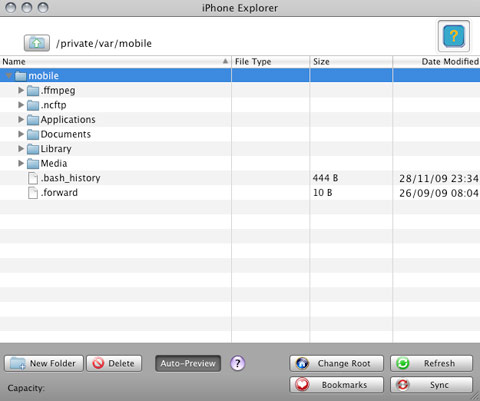The width and height of the screenshot is (480, 401).
Task: Open the Bookmarks button
Action: coord(337,385)
